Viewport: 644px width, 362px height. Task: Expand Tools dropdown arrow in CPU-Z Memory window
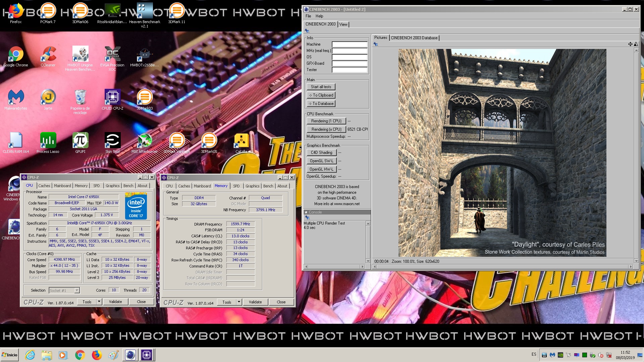click(239, 302)
